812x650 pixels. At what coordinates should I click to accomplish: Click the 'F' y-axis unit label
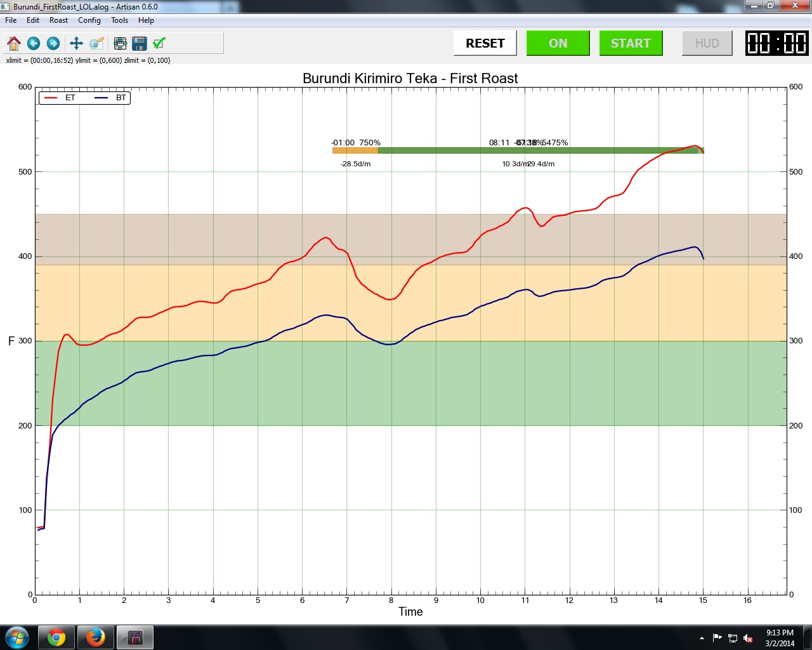pyautogui.click(x=11, y=342)
